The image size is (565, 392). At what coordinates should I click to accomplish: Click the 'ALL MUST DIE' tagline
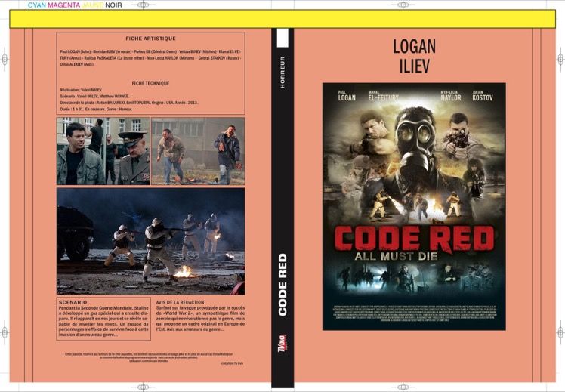click(396, 257)
